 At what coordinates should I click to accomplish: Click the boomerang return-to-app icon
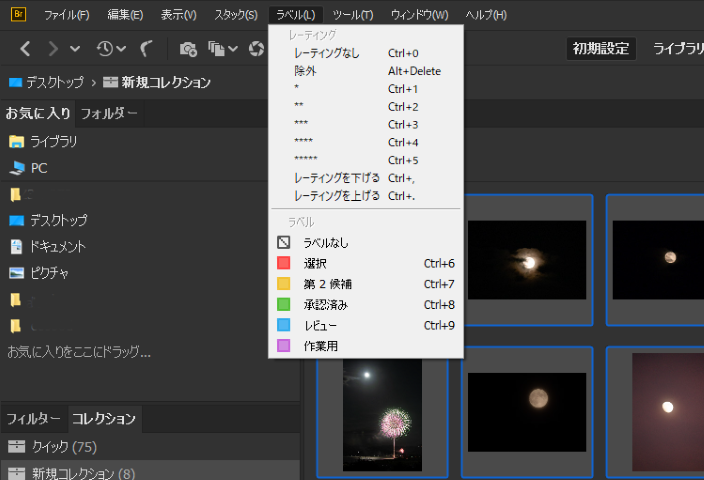[147, 48]
